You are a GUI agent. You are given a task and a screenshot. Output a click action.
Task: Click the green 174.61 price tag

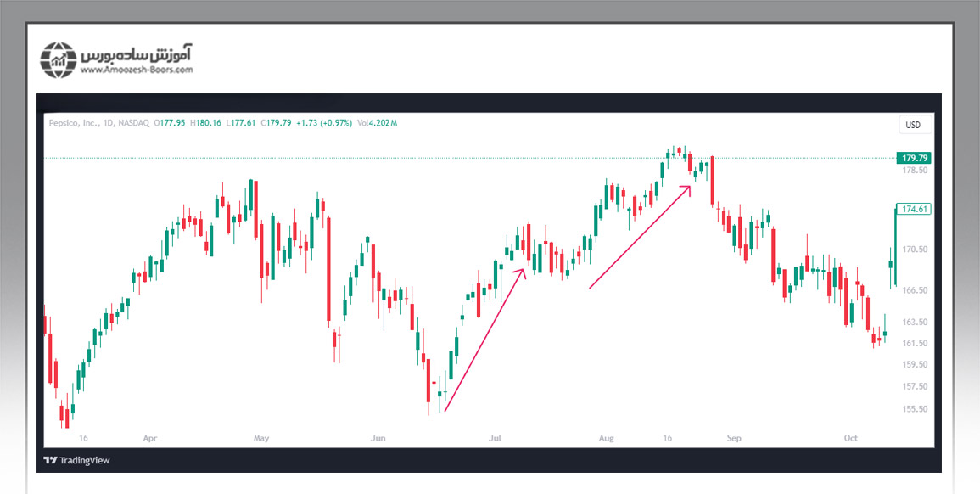915,209
